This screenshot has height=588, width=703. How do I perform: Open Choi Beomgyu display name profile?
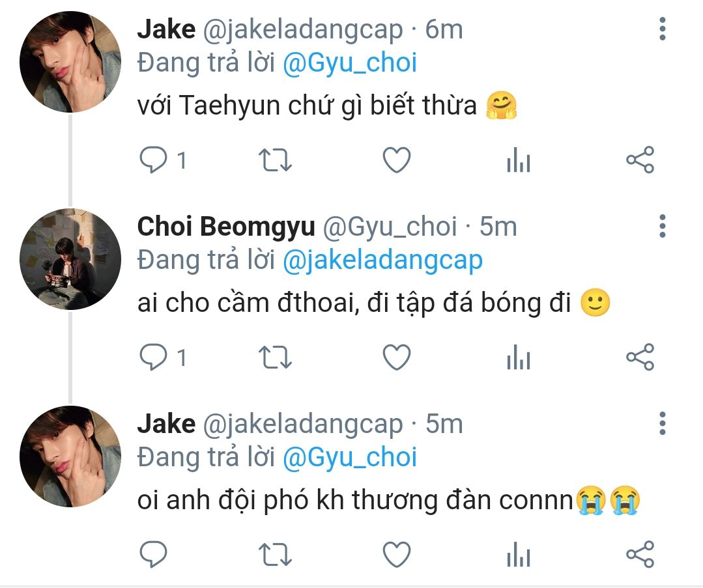coord(226,227)
